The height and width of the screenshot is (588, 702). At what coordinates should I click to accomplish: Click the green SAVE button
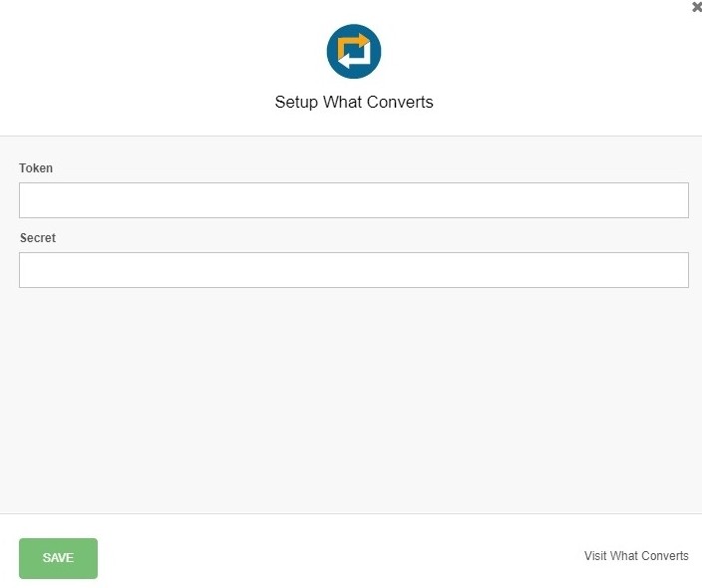pyautogui.click(x=58, y=558)
